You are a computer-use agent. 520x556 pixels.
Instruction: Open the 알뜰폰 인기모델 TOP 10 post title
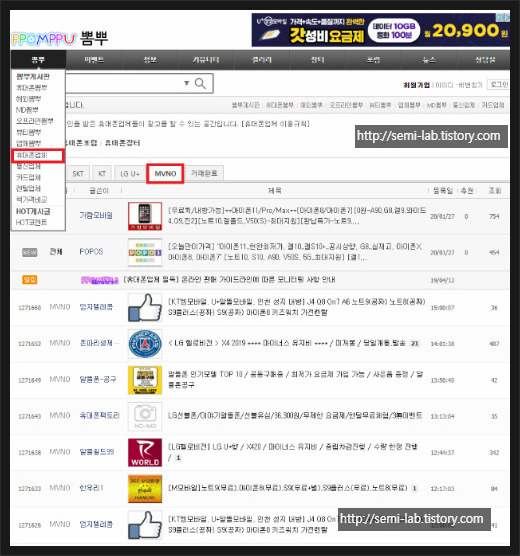click(295, 379)
